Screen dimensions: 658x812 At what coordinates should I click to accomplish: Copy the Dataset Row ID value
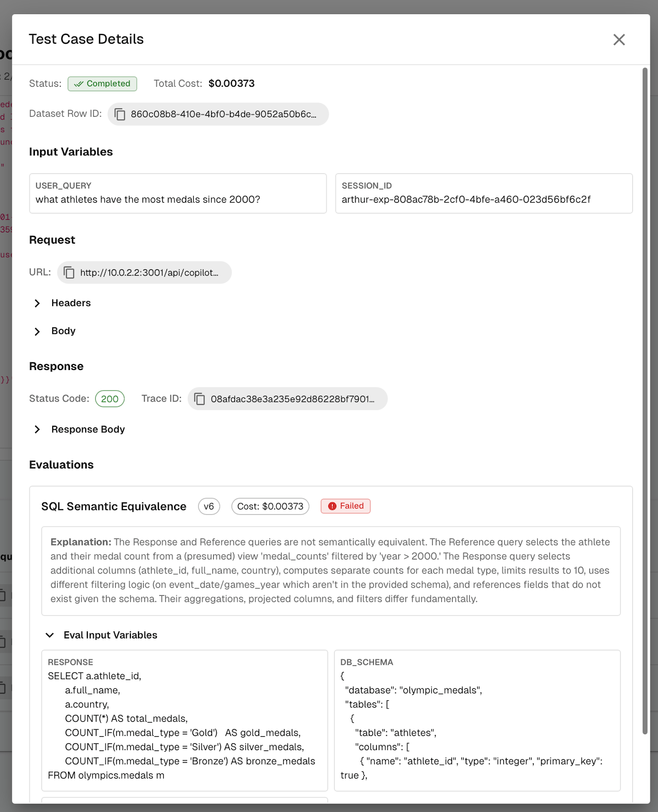point(120,114)
